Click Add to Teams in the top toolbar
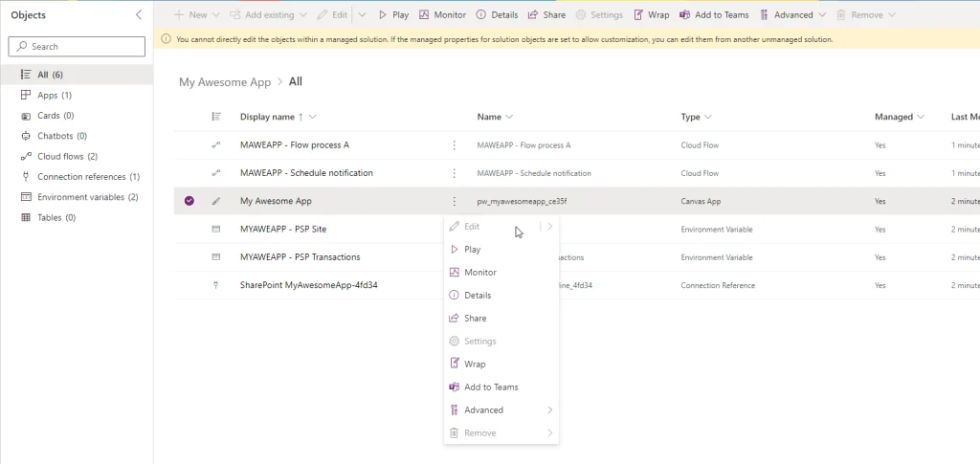The height and width of the screenshot is (464, 980). click(x=714, y=15)
